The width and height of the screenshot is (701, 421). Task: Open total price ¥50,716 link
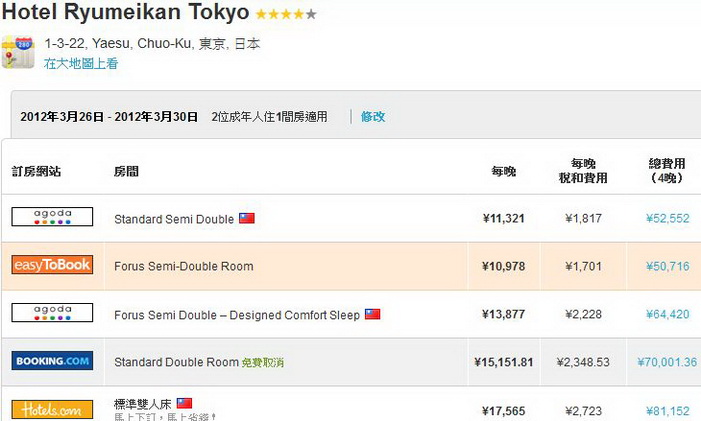pos(667,266)
